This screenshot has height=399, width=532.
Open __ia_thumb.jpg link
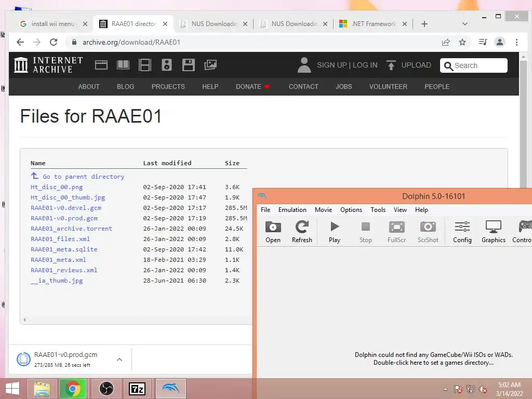57,281
